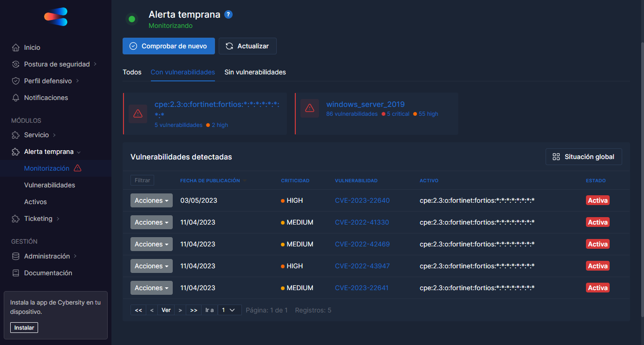This screenshot has width=644, height=345.
Task: Expand Servicio submenu chevron
Action: (54, 135)
